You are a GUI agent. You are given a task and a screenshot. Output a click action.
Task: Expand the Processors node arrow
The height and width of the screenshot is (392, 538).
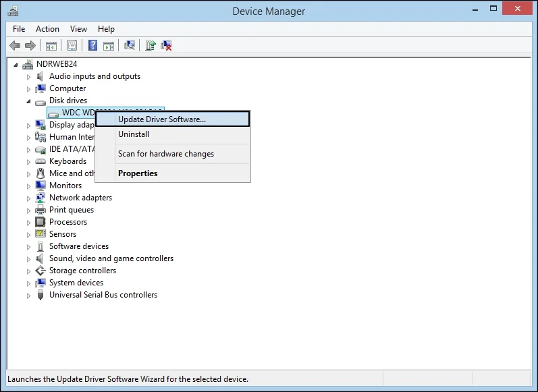28,223
